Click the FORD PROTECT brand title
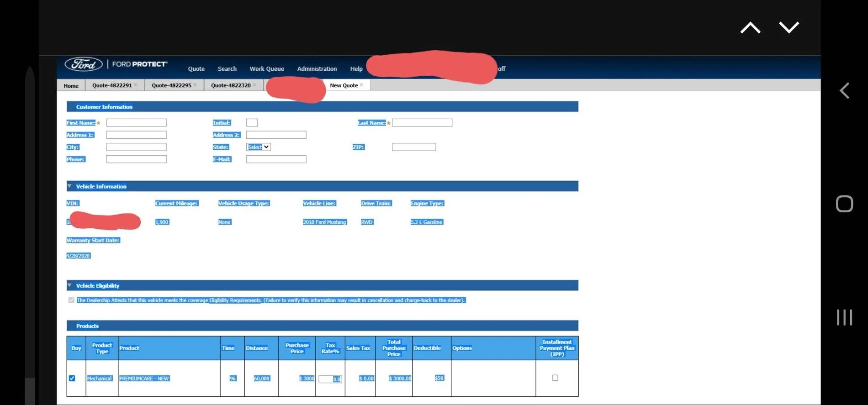 [x=140, y=64]
